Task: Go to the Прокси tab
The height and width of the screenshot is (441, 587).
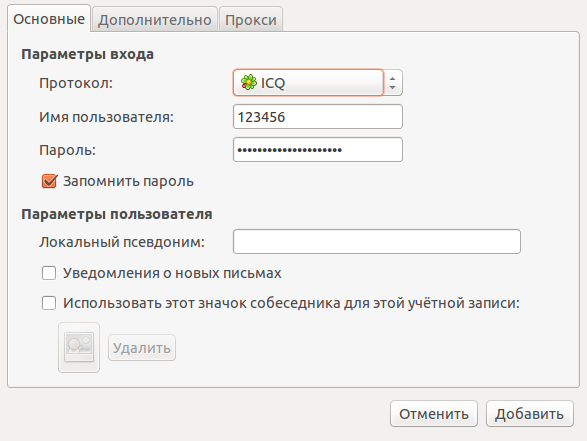Action: [x=251, y=19]
